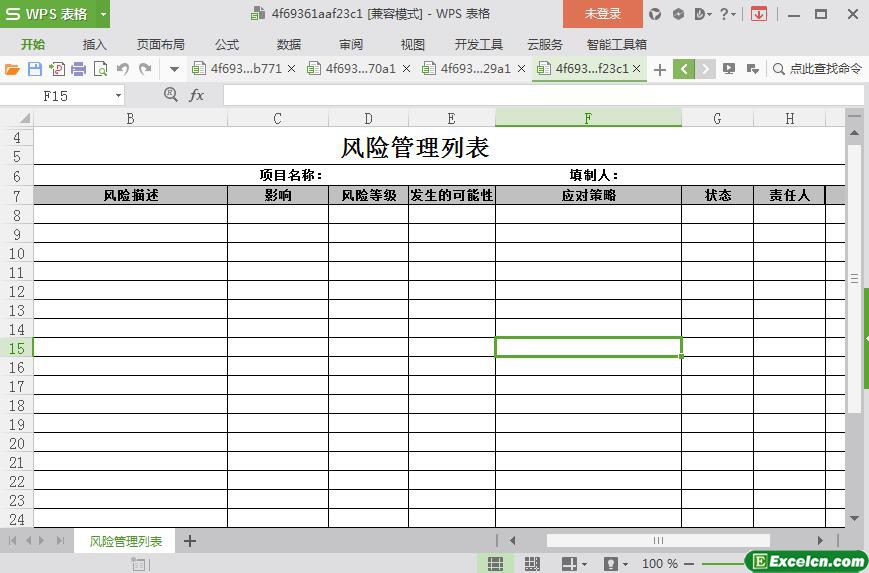
Task: Click the 点此查找命令 search box
Action: (818, 69)
